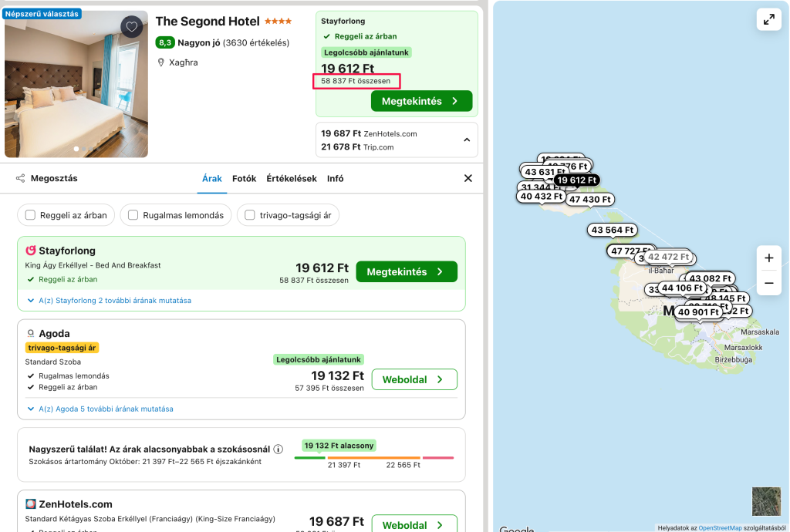Expand 5 additional Agoda prices
The height and width of the screenshot is (532, 790).
coord(100,409)
